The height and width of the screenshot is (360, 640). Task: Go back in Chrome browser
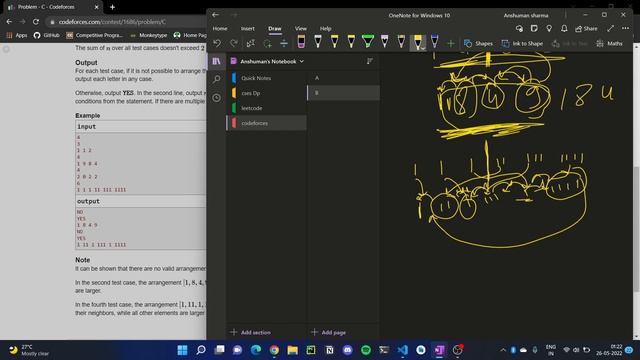9,22
